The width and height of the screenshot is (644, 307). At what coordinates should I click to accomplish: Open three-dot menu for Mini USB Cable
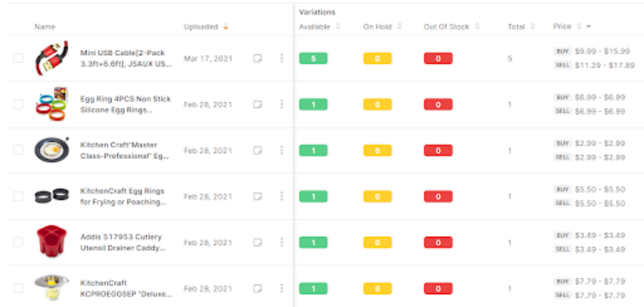click(281, 59)
